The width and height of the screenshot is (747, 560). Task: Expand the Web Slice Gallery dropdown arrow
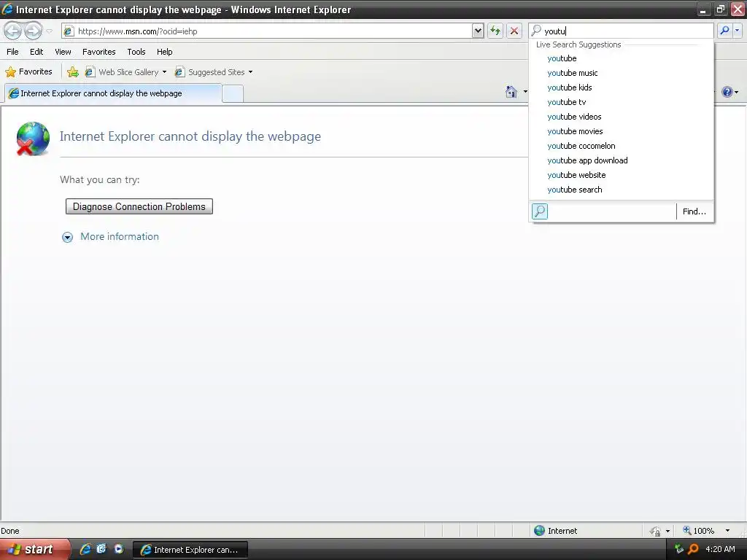[164, 72]
